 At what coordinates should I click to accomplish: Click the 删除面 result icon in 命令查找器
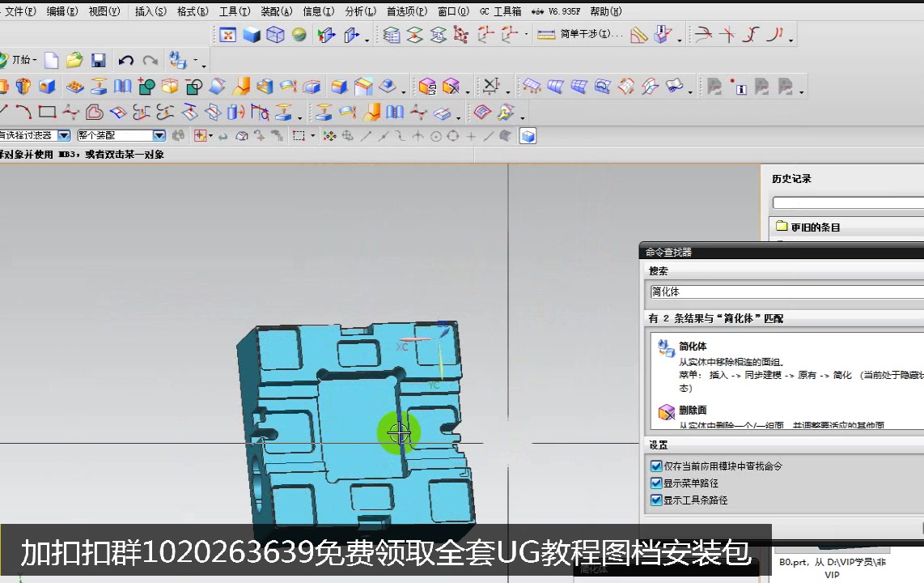coord(666,412)
